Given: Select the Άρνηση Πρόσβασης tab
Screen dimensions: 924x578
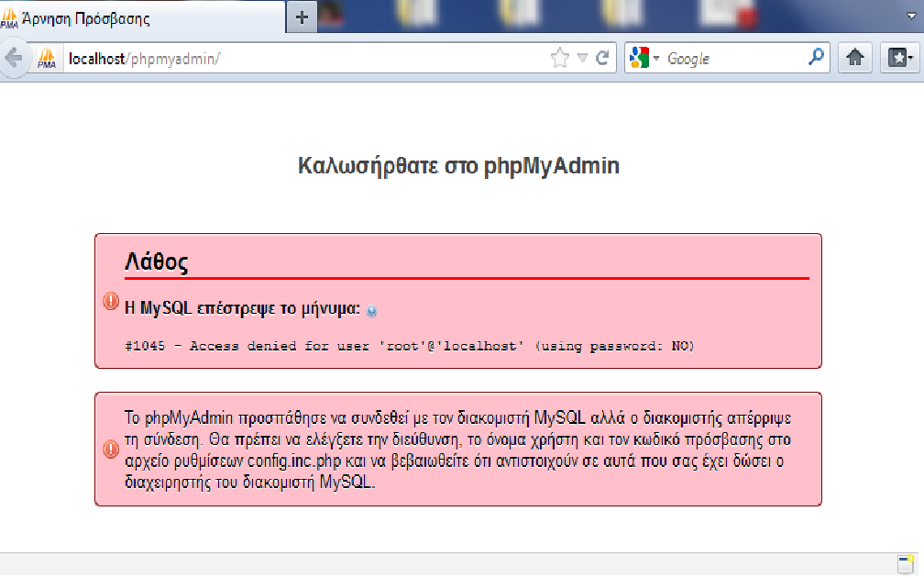Looking at the screenshot, I should click(141, 17).
